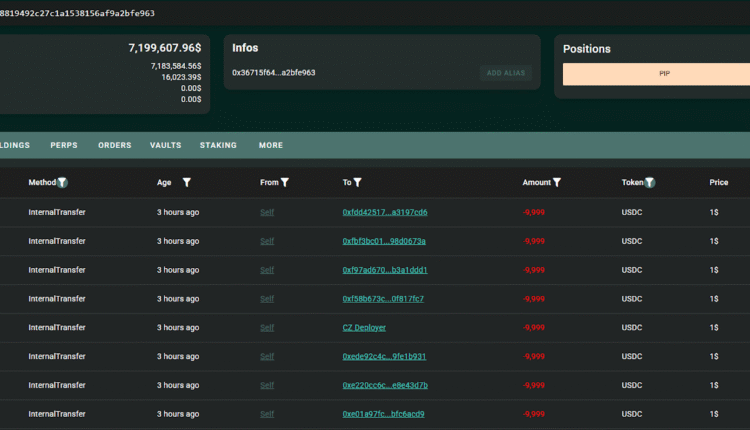Open address 0xfdd42517...a3197cd6
This screenshot has height=430, width=750.
tap(384, 212)
